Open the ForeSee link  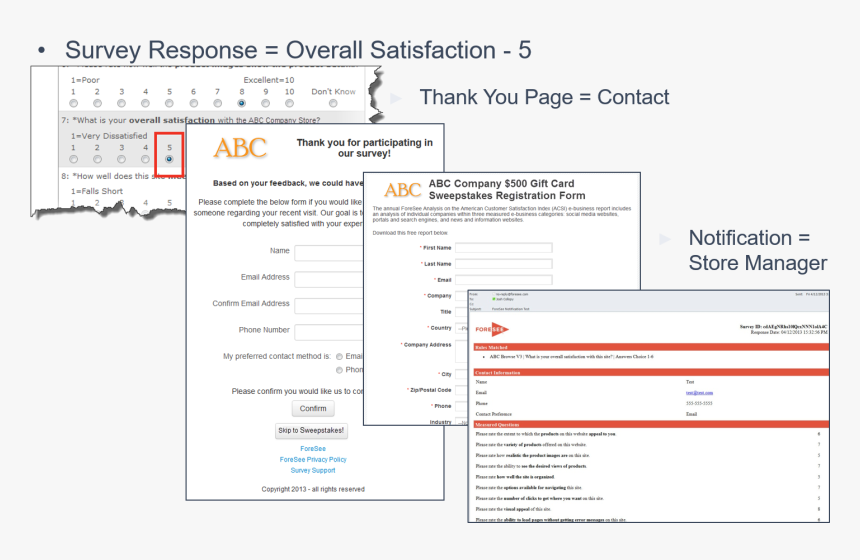313,449
